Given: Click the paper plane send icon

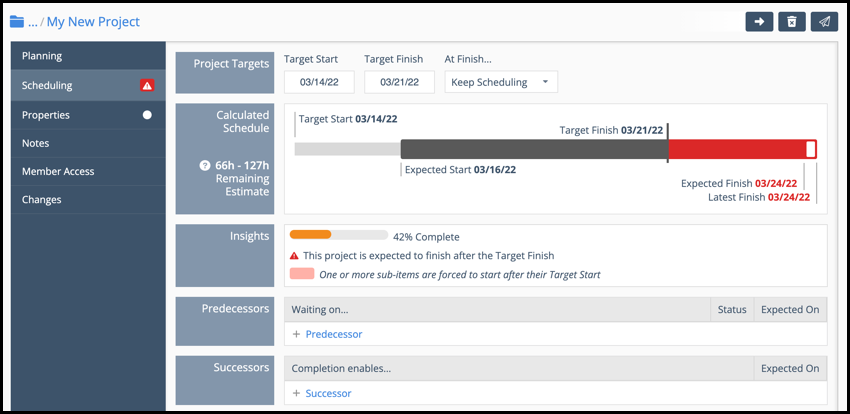Looking at the screenshot, I should click(x=824, y=22).
